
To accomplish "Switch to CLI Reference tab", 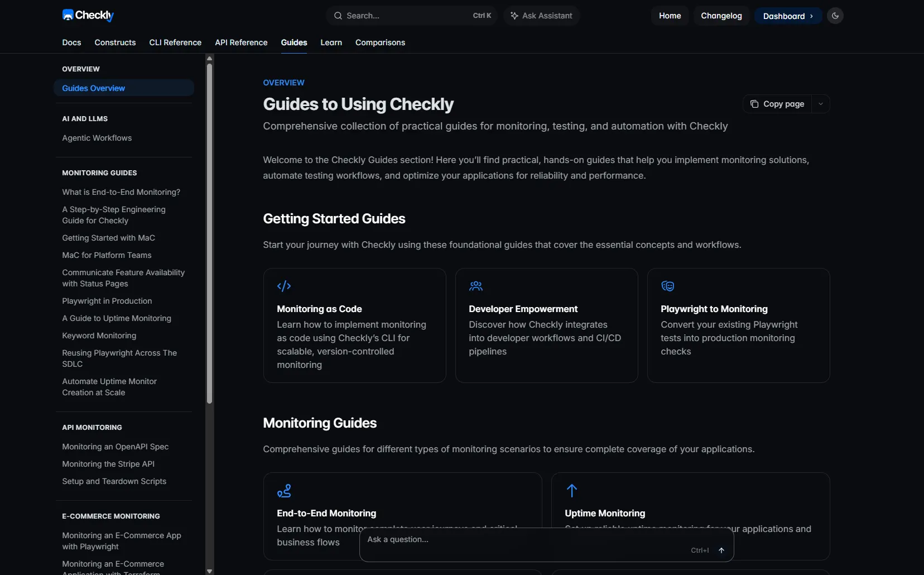I will (x=175, y=42).
